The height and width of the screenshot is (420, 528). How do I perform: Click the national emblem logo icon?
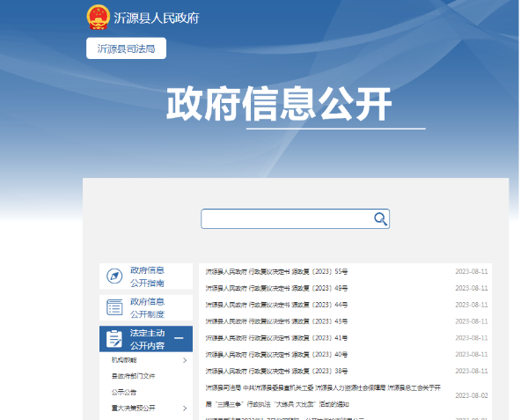click(x=98, y=18)
